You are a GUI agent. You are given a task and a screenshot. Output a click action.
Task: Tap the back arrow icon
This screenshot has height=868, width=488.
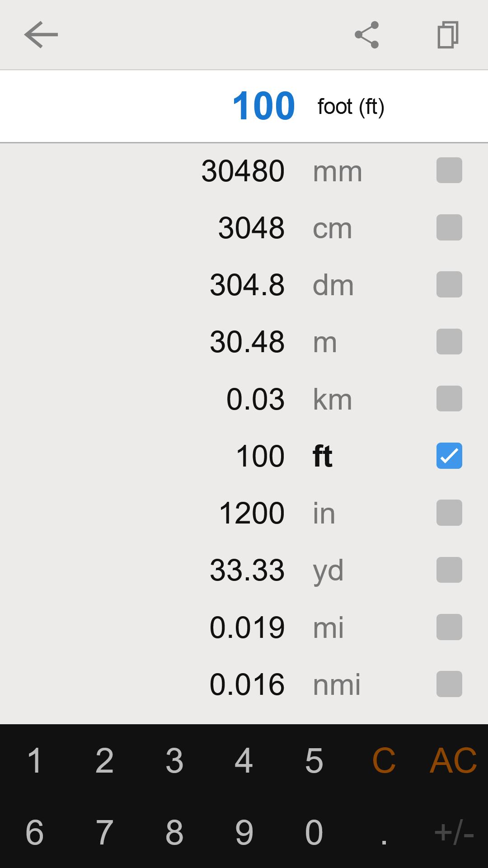[41, 35]
